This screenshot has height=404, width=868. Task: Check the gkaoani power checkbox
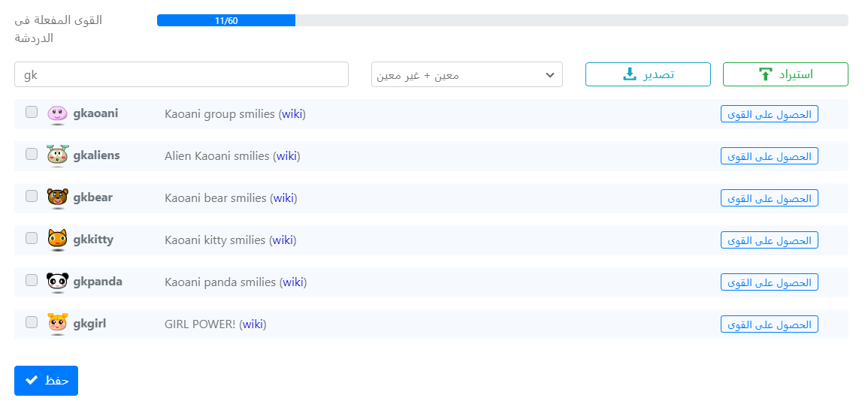32,112
